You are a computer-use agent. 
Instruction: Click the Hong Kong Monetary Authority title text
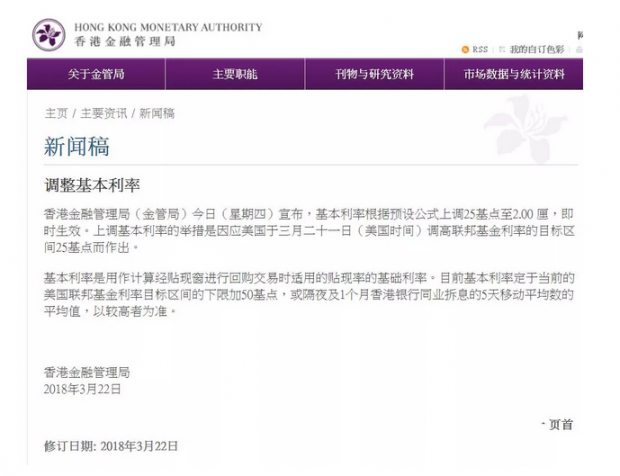[168, 27]
